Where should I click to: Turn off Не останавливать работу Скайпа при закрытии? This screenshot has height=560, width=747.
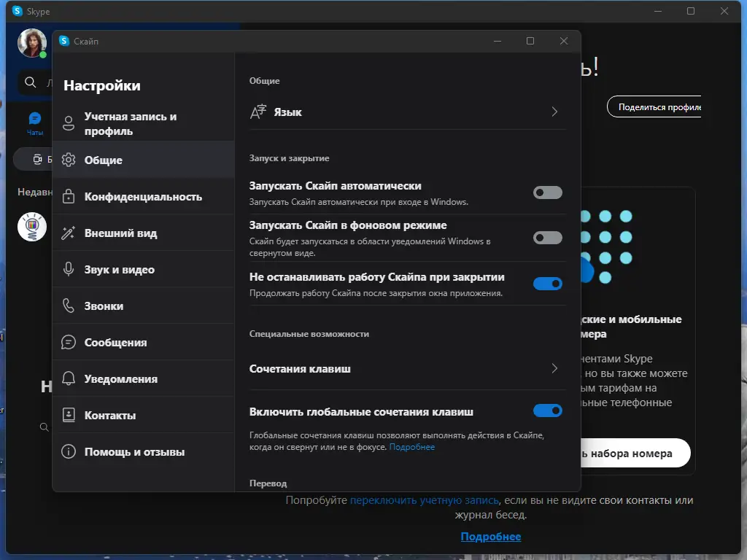tap(548, 284)
